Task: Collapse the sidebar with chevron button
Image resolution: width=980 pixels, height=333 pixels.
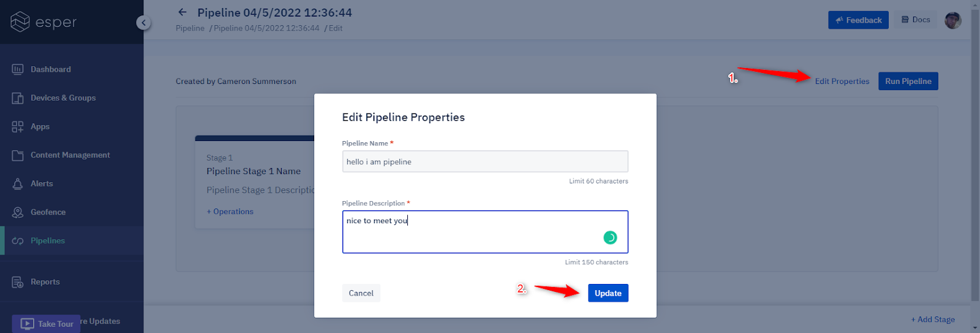Action: tap(143, 23)
